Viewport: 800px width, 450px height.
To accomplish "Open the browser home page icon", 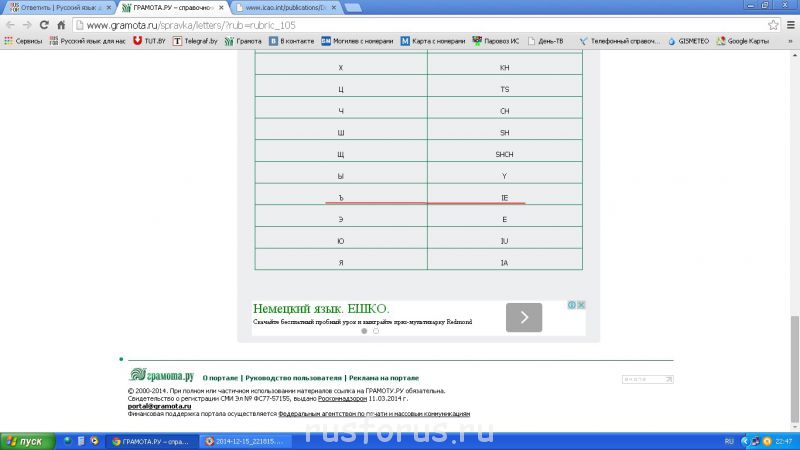I will click(62, 25).
